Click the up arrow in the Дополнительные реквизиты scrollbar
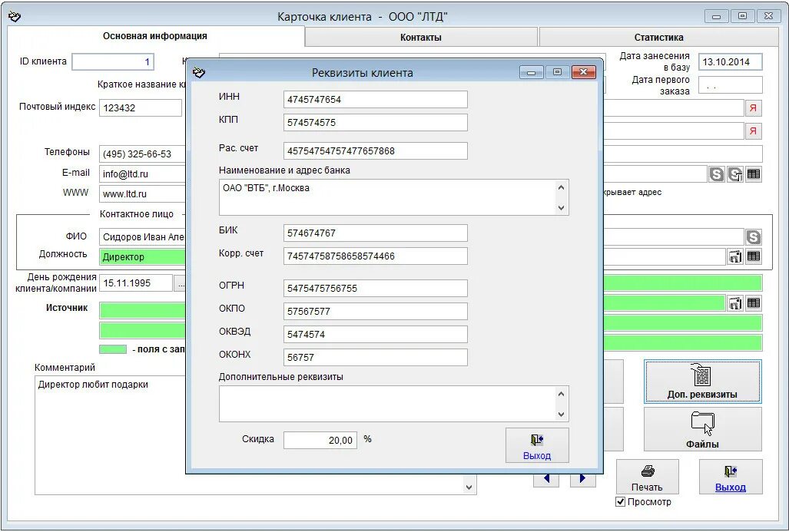This screenshot has width=789, height=532. 561,395
